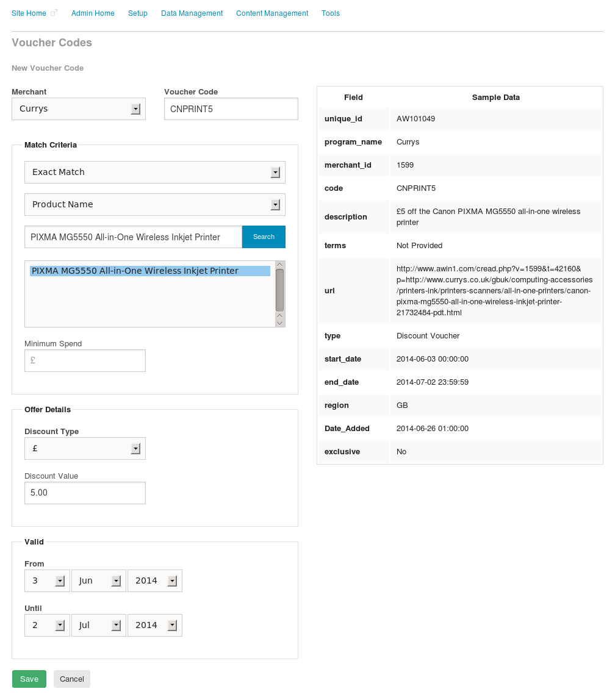Viewport: 615px width, 700px height.
Task: Open the Discount Type dropdown
Action: [85, 449]
